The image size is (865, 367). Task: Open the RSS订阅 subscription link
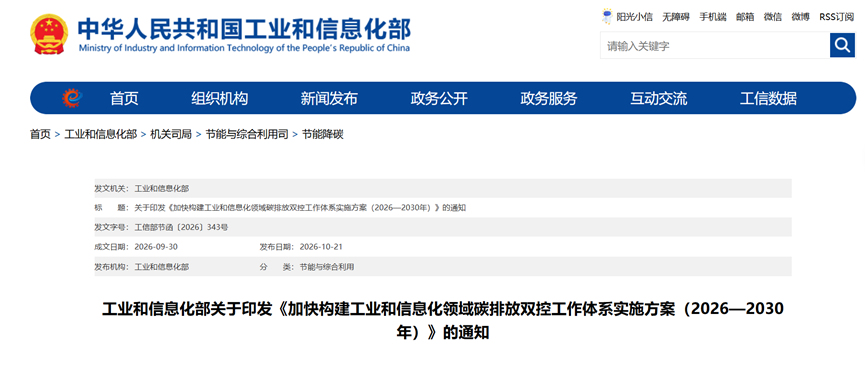836,17
